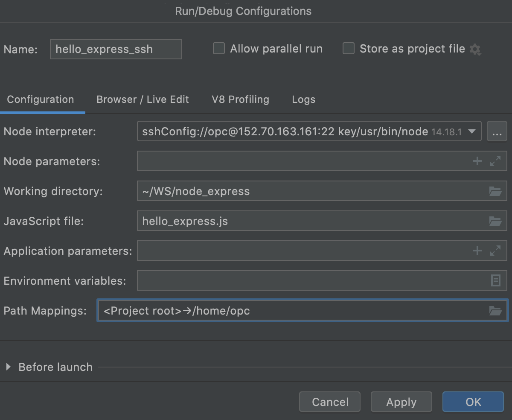The image size is (512, 420).
Task: Click inside the Name input field
Action: click(x=115, y=49)
